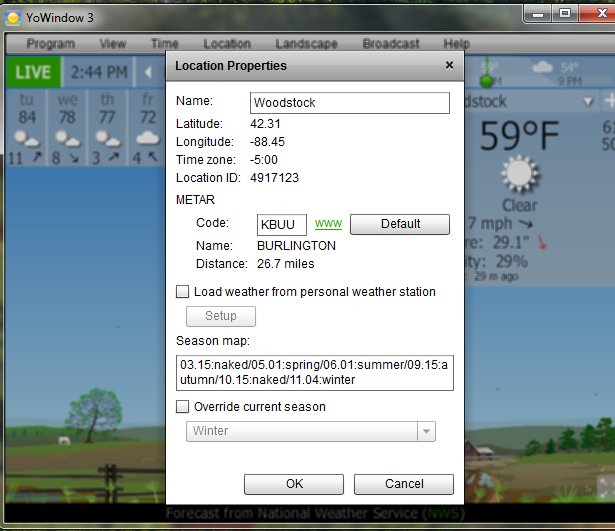Click the Time zone value -5:00
The height and width of the screenshot is (531, 615).
(264, 160)
